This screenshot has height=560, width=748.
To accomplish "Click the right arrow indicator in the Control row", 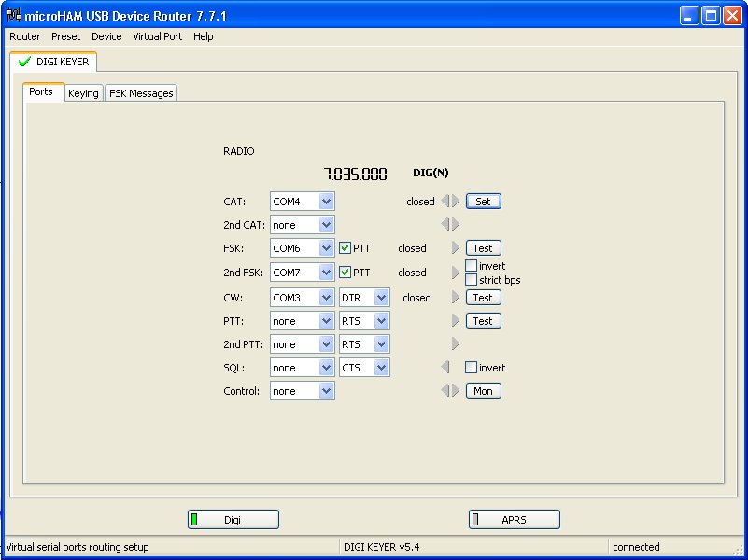I will coord(456,391).
